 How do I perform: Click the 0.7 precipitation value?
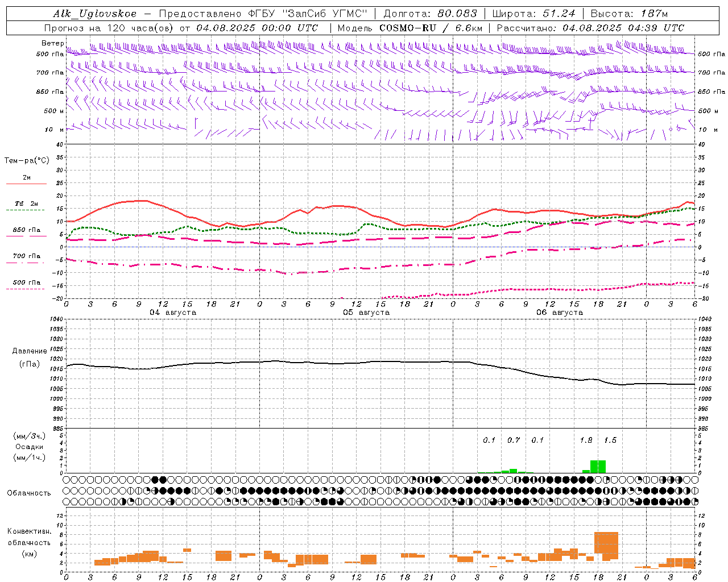[514, 440]
